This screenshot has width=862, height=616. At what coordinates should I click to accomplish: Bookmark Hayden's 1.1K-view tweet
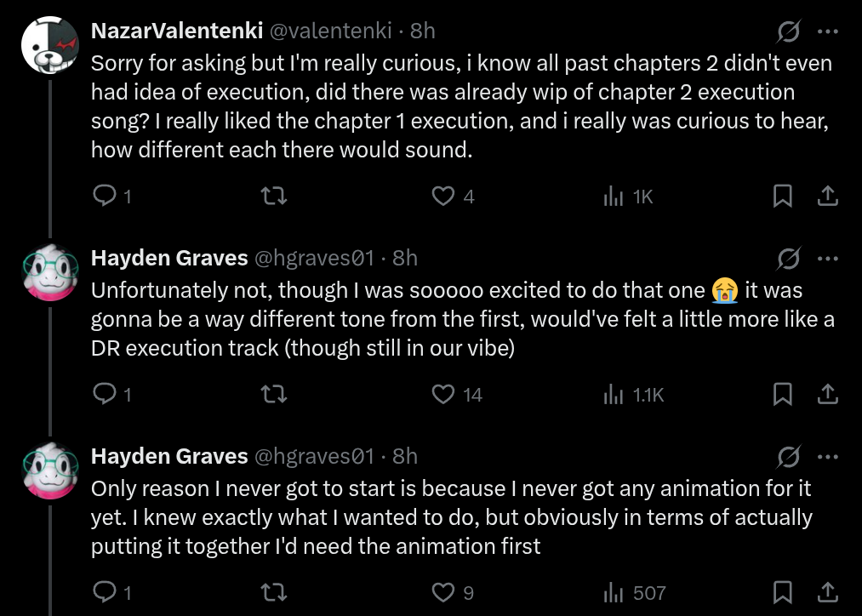tap(782, 394)
